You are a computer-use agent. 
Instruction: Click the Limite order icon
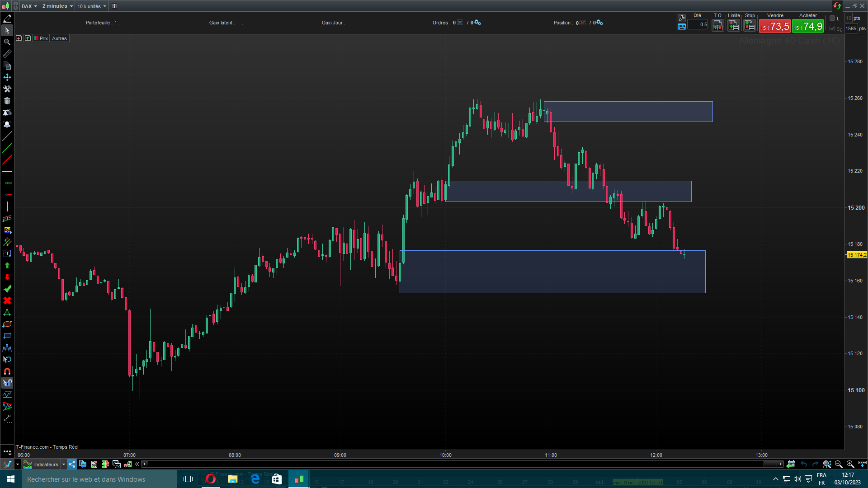pos(734,26)
